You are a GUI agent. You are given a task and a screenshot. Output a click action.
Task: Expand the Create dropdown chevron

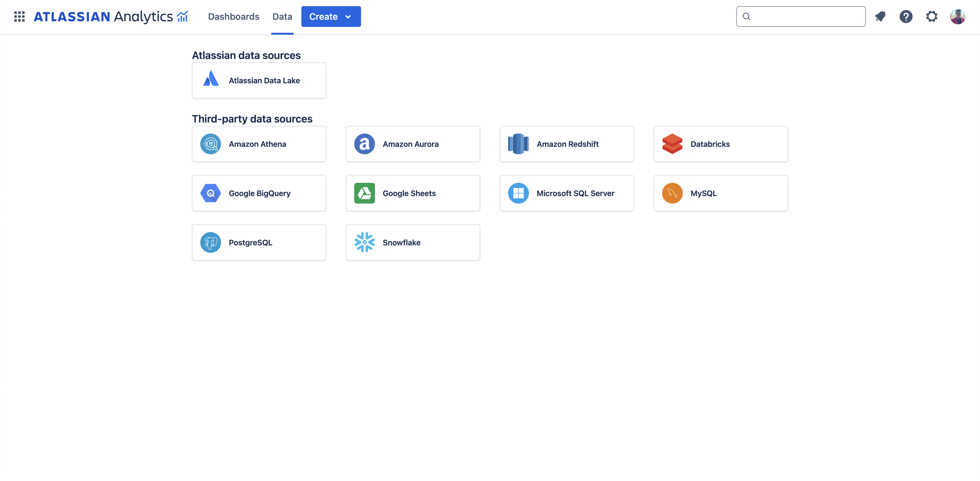[x=348, y=17]
